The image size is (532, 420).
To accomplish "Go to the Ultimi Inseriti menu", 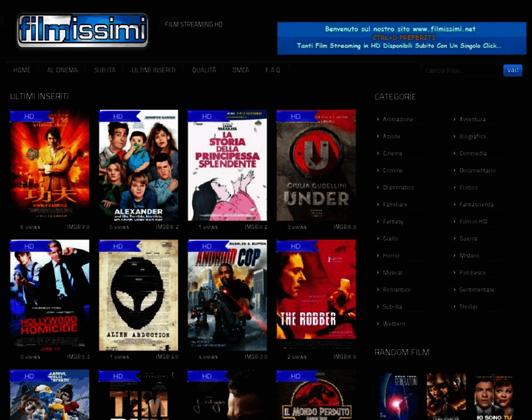I will [153, 70].
